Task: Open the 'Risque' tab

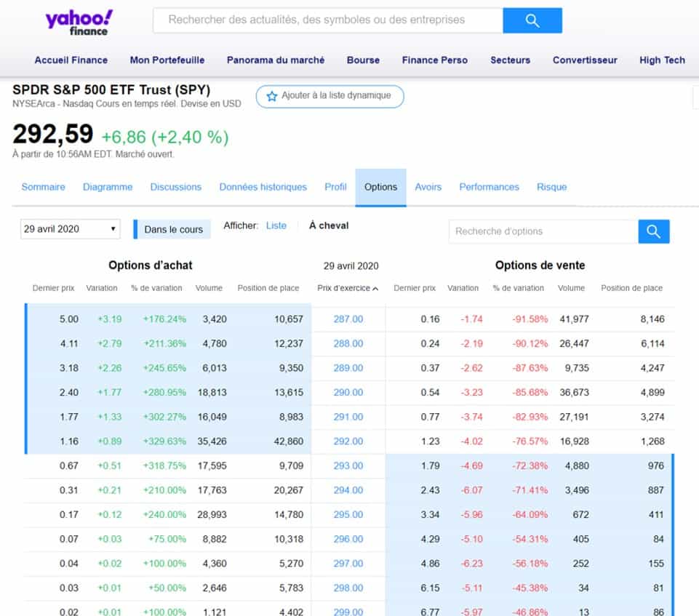Action: [551, 187]
